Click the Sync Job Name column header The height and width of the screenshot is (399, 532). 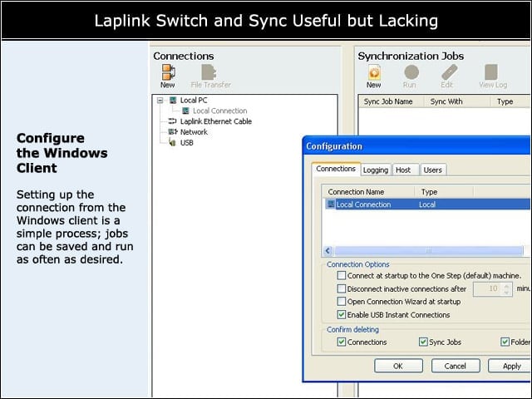[x=391, y=101]
